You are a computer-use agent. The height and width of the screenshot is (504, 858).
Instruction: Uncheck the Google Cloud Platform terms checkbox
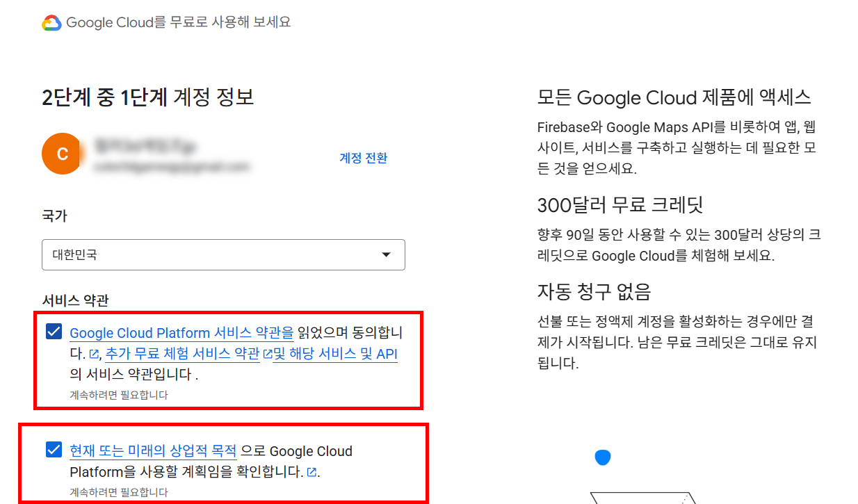(54, 332)
